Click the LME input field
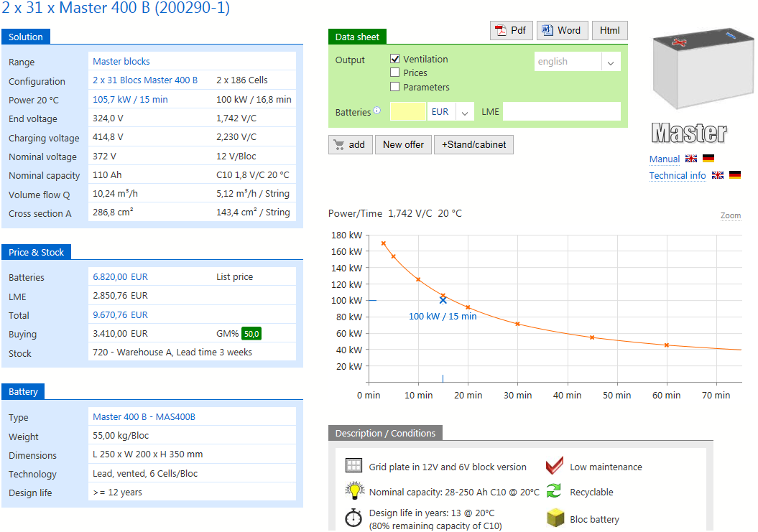 [560, 111]
